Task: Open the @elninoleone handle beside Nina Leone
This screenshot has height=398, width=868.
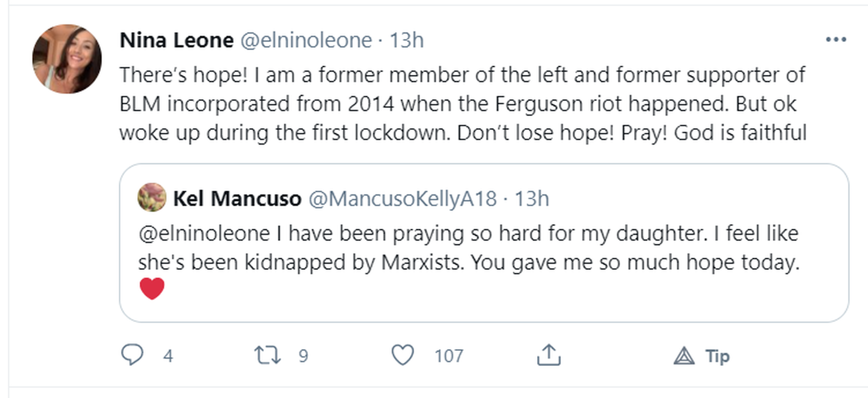Action: pos(306,40)
